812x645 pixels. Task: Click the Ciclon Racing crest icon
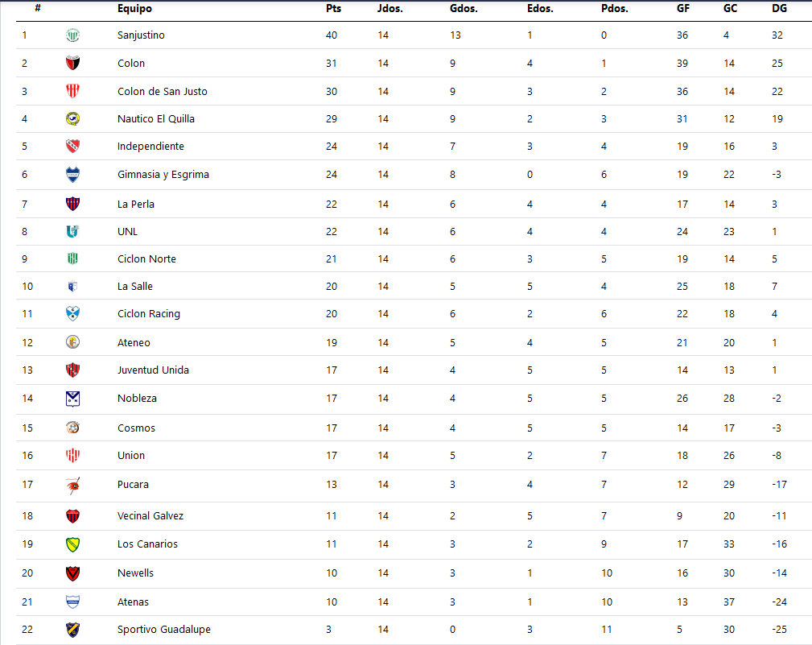72,313
